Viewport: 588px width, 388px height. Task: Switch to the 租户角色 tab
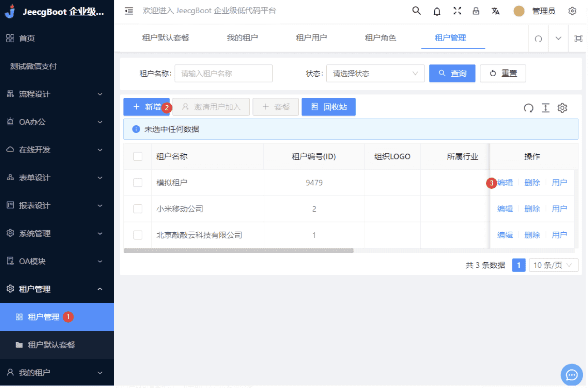point(381,38)
